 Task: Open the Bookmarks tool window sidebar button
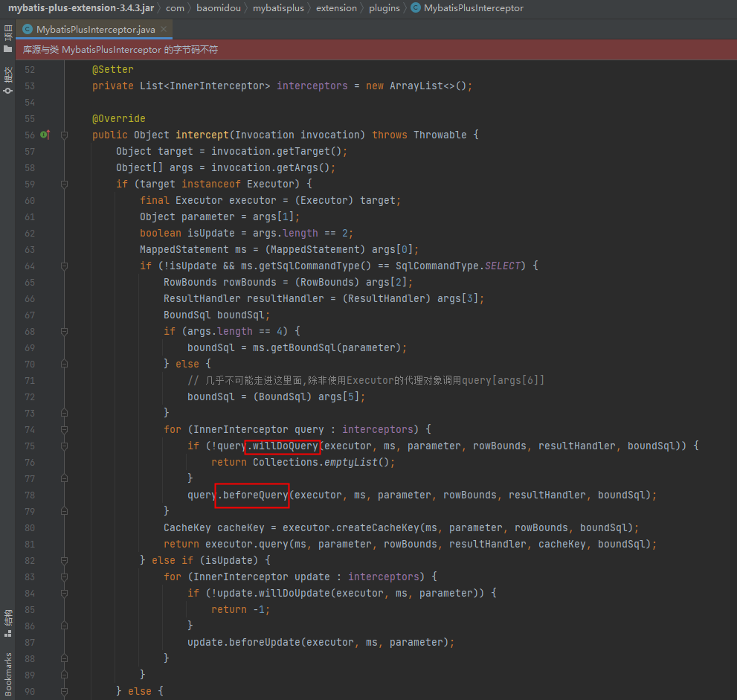(x=7, y=674)
